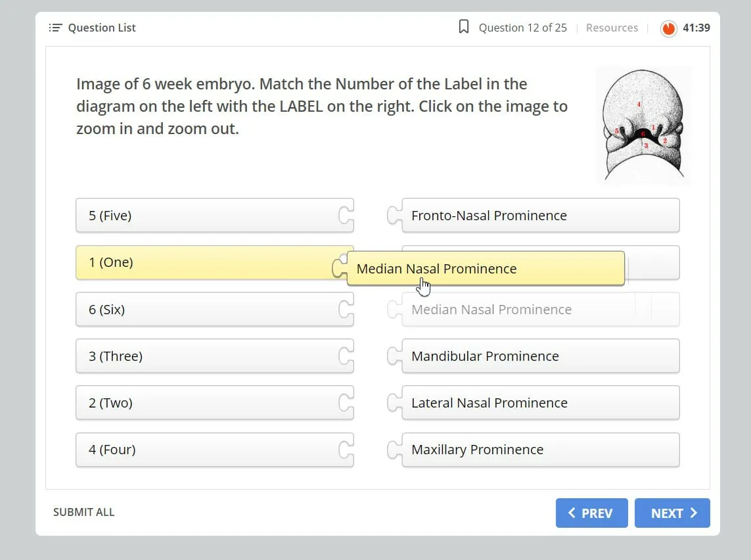Click the Question 12 of 25 indicator
Image resolution: width=751 pixels, height=560 pixels.
[x=522, y=28]
